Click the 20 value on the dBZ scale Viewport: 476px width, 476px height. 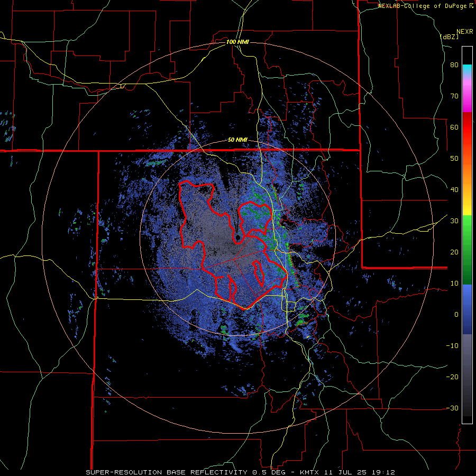point(454,252)
